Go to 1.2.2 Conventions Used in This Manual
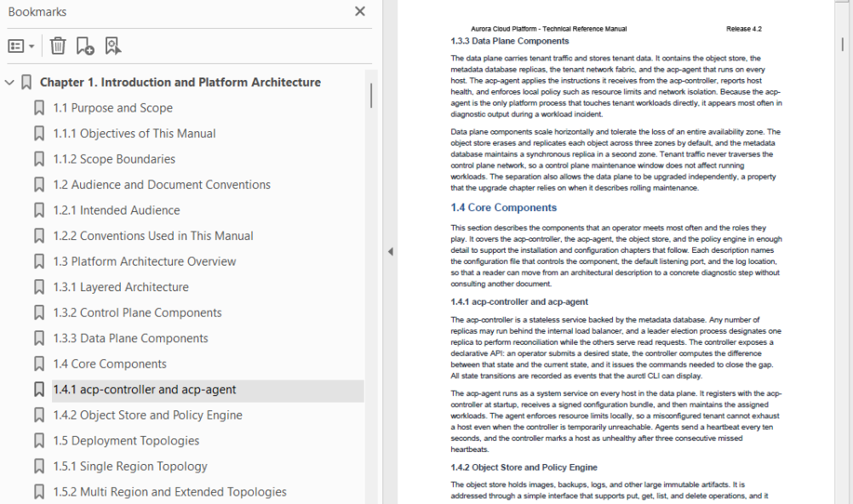This screenshot has height=504, width=853. [x=153, y=236]
